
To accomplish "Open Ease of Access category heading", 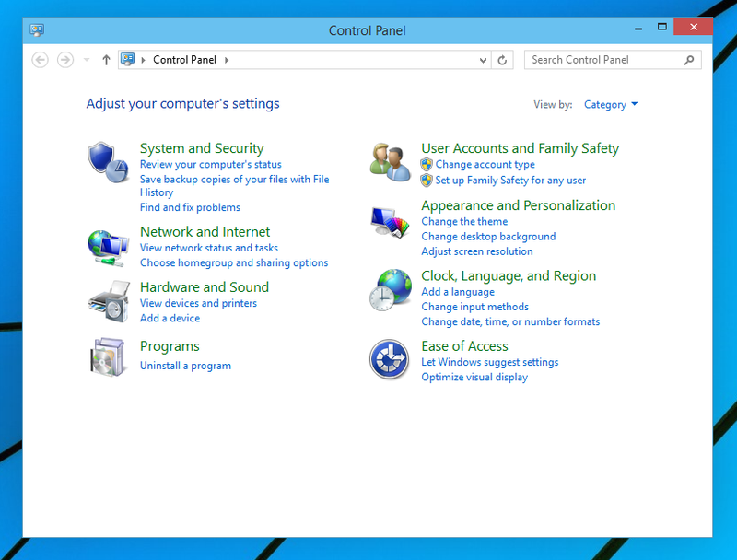I will point(464,346).
